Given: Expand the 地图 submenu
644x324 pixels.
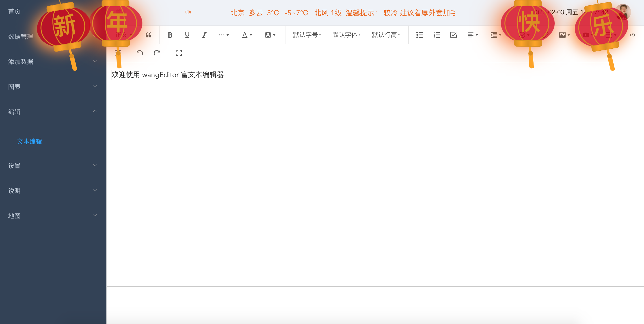Looking at the screenshot, I should [53, 216].
